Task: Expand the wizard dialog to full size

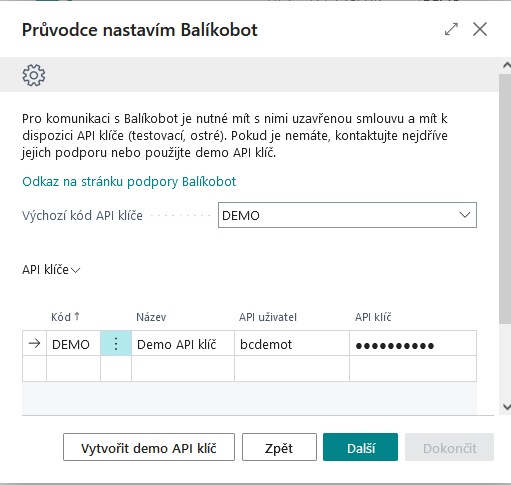Action: 451,29
